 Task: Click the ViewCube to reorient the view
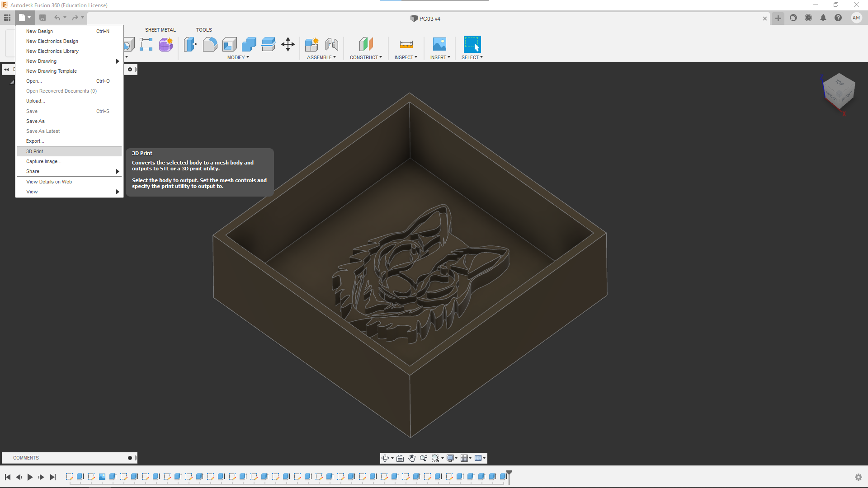pos(839,91)
